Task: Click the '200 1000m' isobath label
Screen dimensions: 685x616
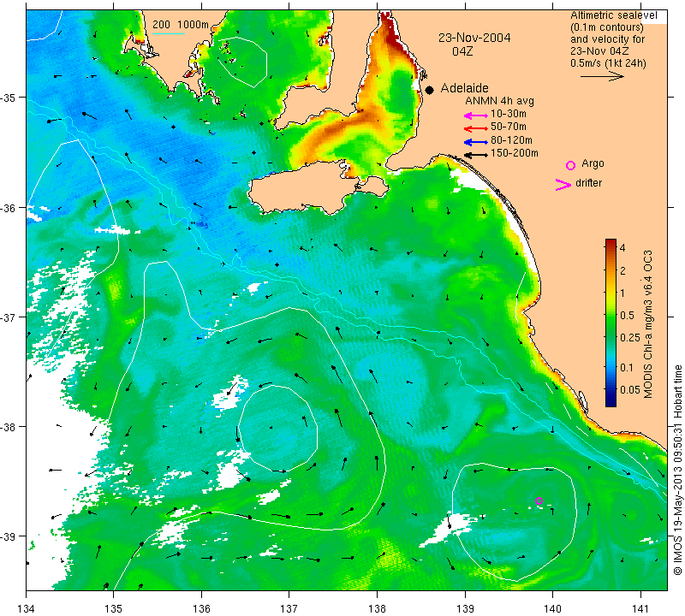Action: (x=181, y=25)
